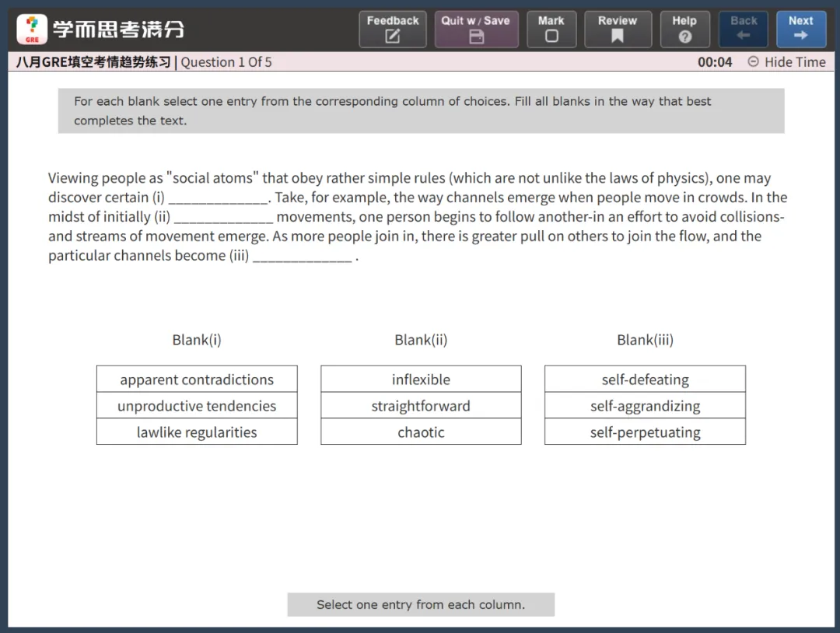Hide the timer using Hide Time

click(786, 62)
